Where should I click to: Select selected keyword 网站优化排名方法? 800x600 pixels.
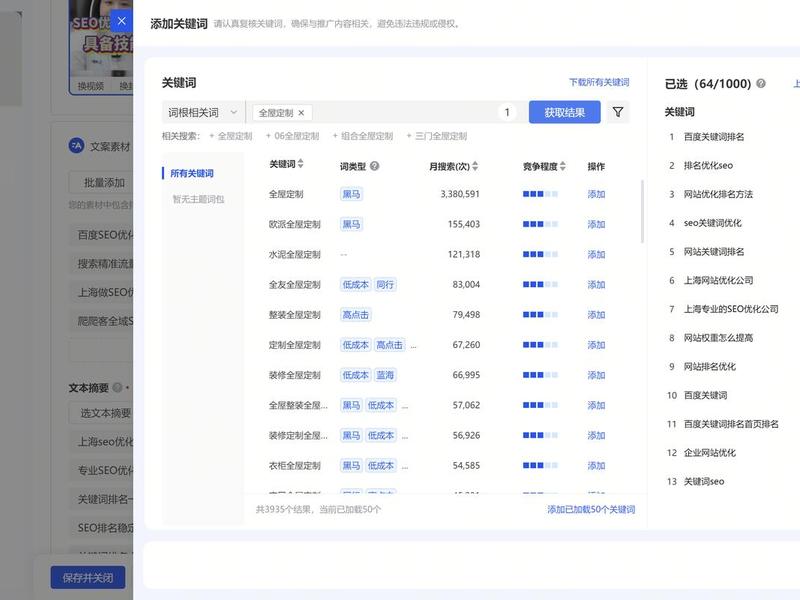(x=718, y=194)
